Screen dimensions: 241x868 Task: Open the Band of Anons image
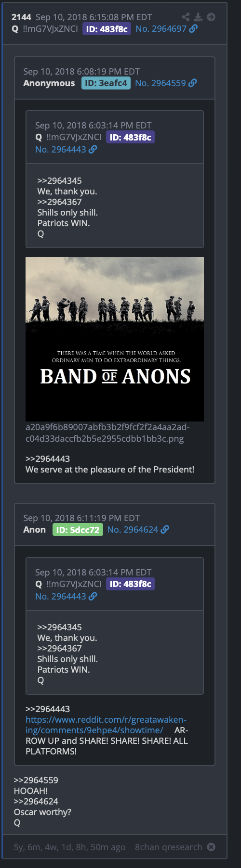click(x=115, y=339)
